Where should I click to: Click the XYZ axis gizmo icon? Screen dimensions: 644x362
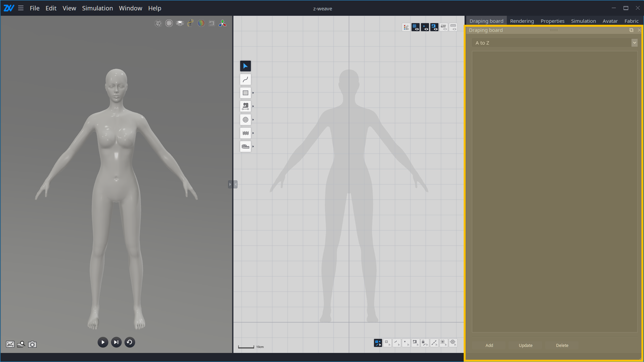223,23
